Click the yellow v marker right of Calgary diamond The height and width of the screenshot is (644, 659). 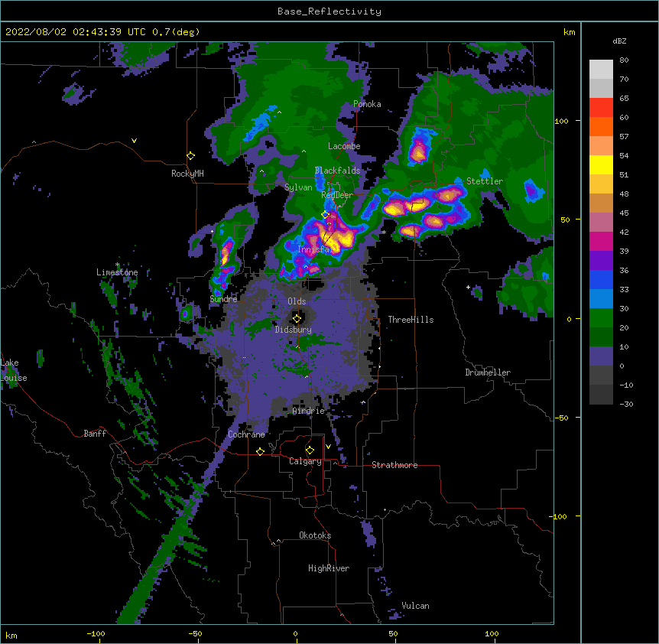coord(328,447)
